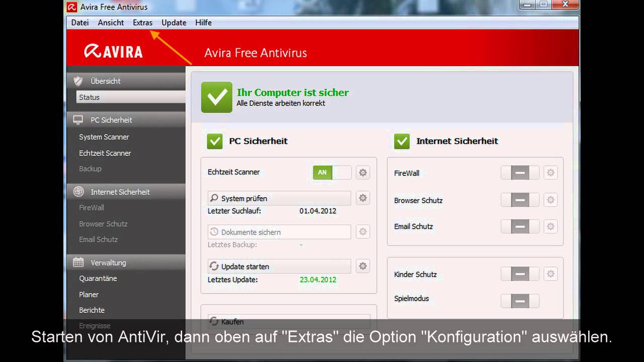Open the Datei menu

tap(80, 23)
